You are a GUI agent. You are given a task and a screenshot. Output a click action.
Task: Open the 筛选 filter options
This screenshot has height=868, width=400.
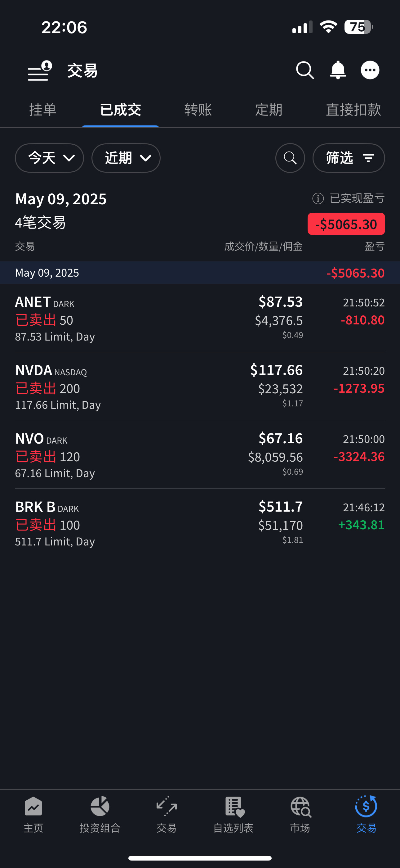click(349, 158)
